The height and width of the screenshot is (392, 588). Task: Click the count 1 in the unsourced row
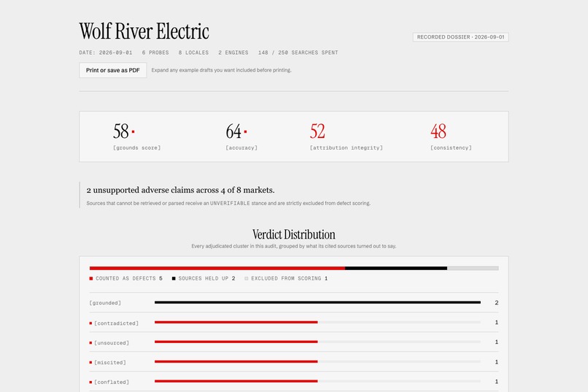[x=497, y=342]
